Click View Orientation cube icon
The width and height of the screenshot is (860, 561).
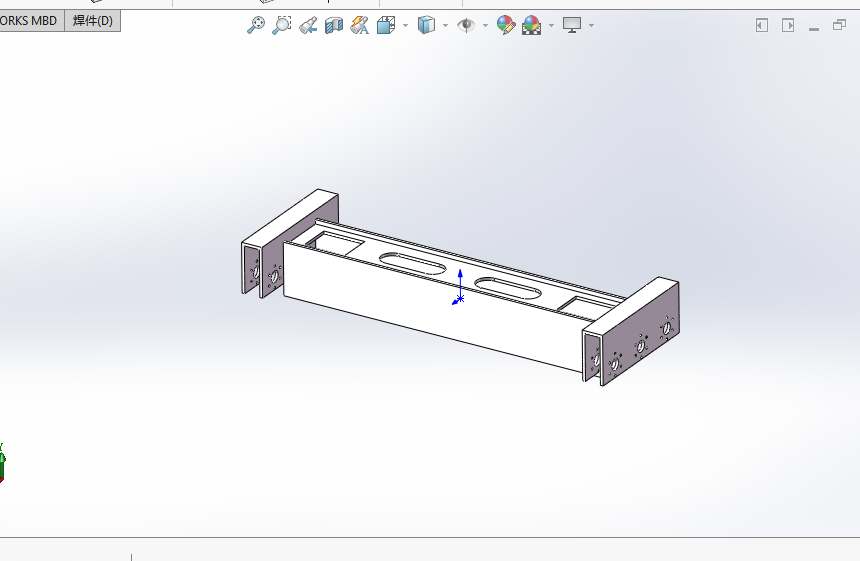coord(386,25)
